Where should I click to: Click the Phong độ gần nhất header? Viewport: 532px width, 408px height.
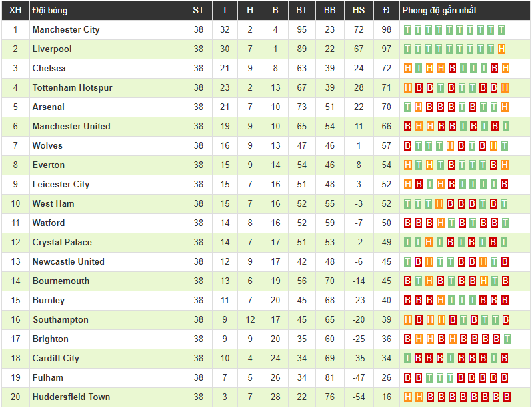click(x=439, y=11)
